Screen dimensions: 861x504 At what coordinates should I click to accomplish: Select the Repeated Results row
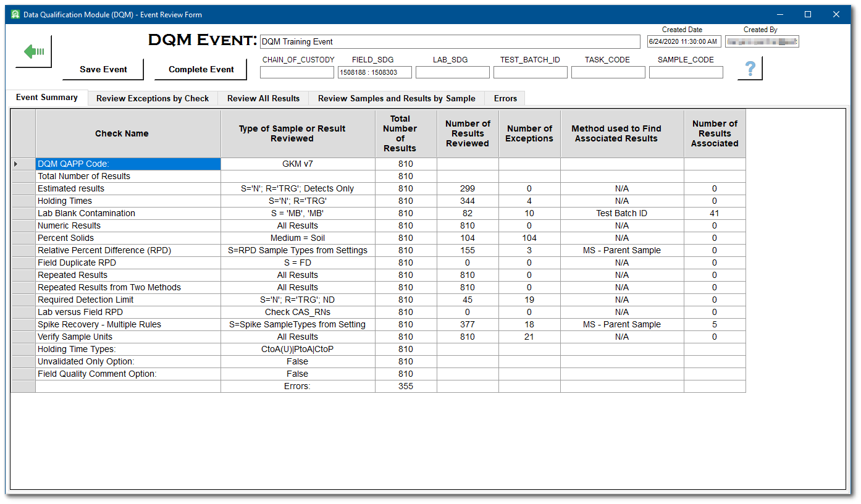[x=378, y=275]
